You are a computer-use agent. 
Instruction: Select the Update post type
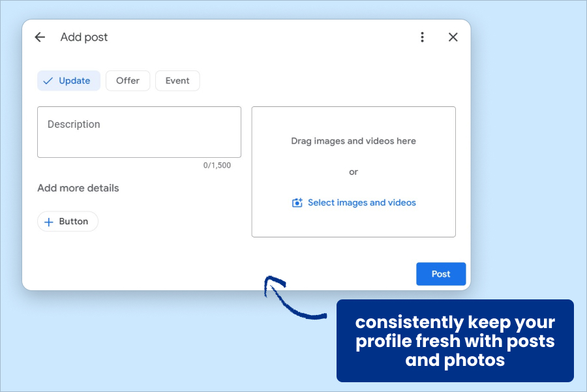pyautogui.click(x=68, y=80)
